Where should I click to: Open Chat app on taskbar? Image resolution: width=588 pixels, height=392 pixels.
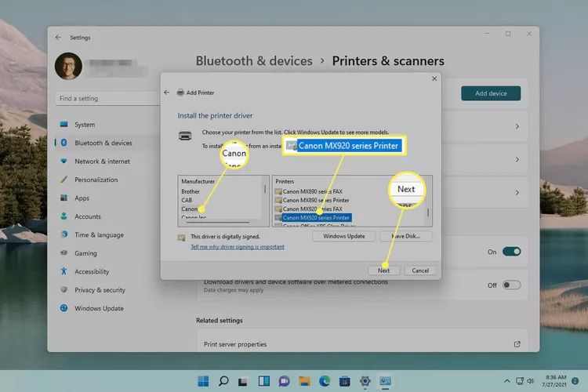[x=285, y=381]
